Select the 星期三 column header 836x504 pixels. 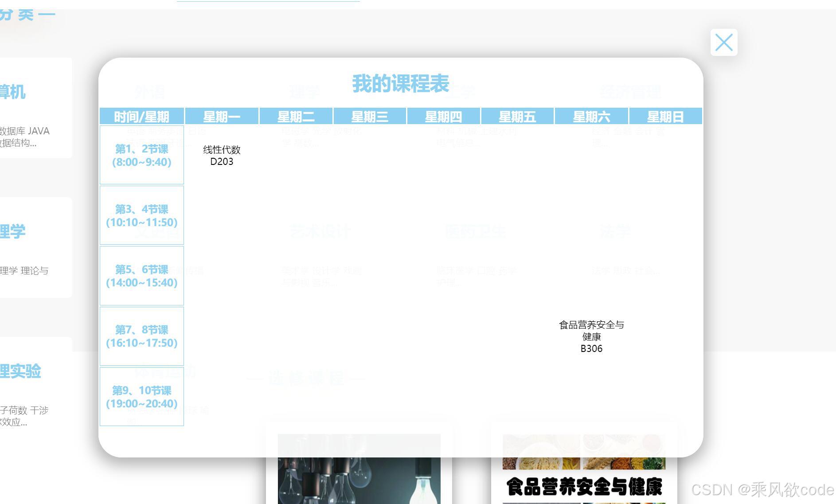coord(369,116)
